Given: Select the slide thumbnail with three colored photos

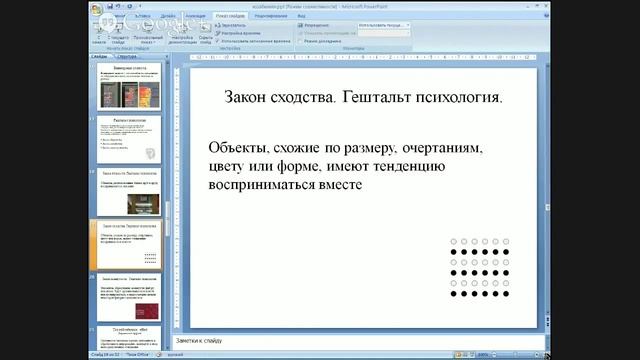Looking at the screenshot, I should point(129,86).
